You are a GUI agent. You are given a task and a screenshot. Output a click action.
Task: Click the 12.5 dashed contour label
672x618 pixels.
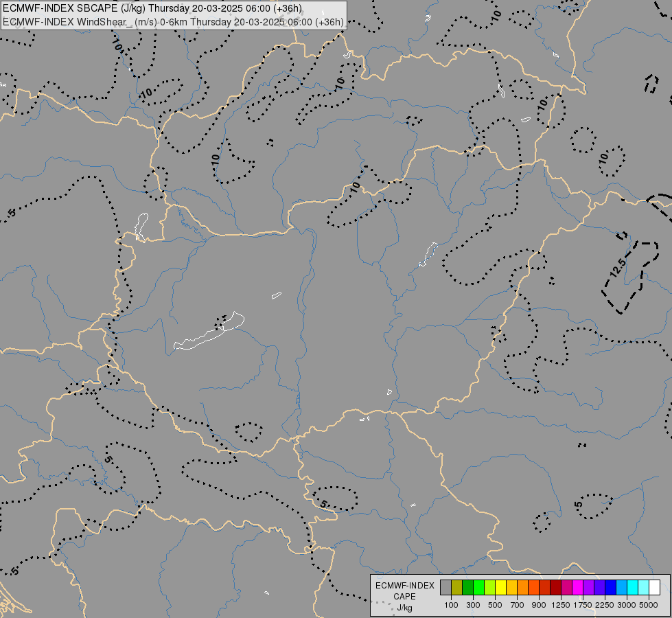coord(618,267)
